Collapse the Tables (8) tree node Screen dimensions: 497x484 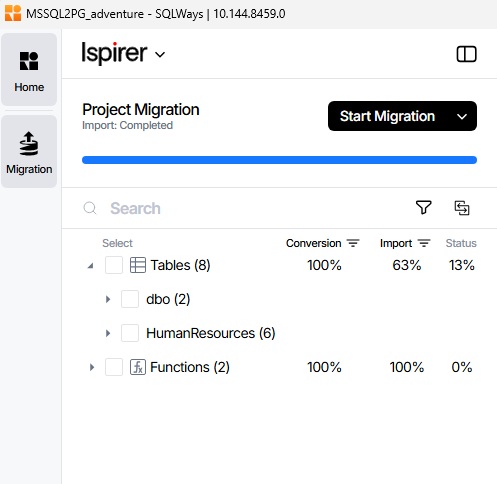pos(90,266)
